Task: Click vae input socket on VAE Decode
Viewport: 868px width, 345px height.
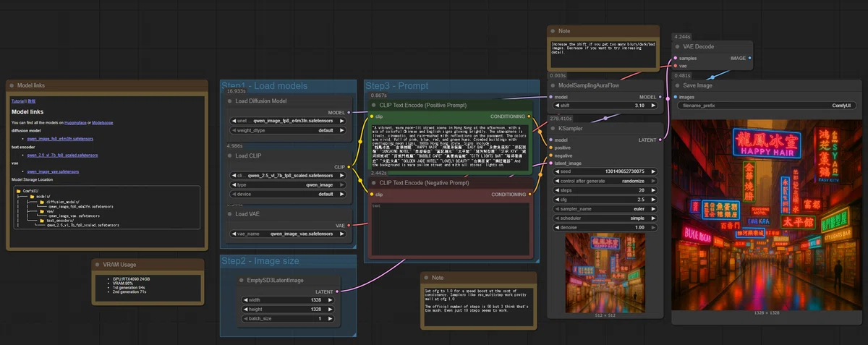Action: pyautogui.click(x=676, y=65)
